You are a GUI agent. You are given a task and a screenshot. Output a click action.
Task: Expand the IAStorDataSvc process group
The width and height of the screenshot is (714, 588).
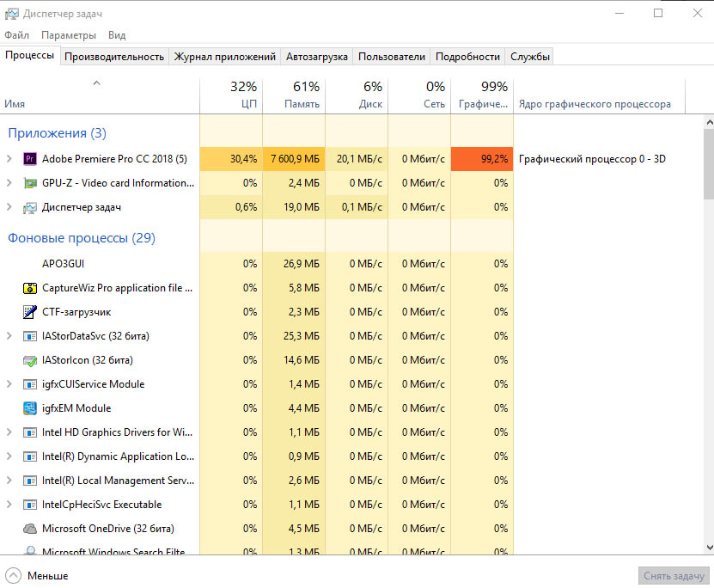(9, 335)
